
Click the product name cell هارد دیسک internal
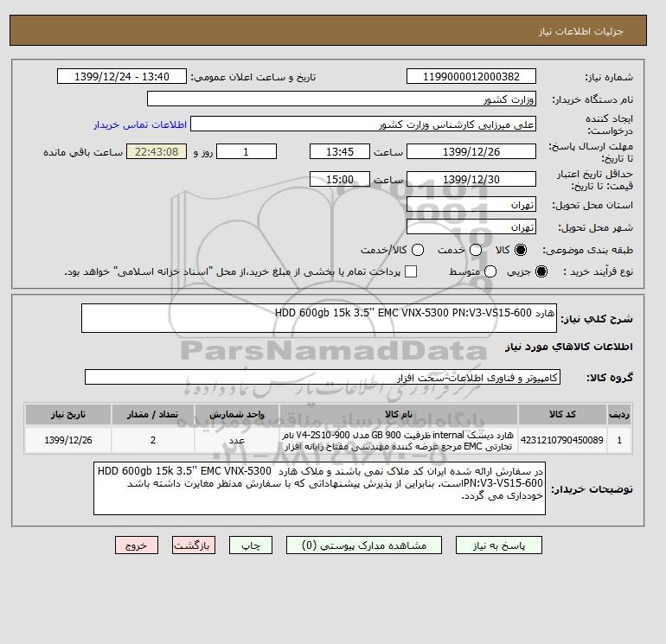pyautogui.click(x=399, y=440)
